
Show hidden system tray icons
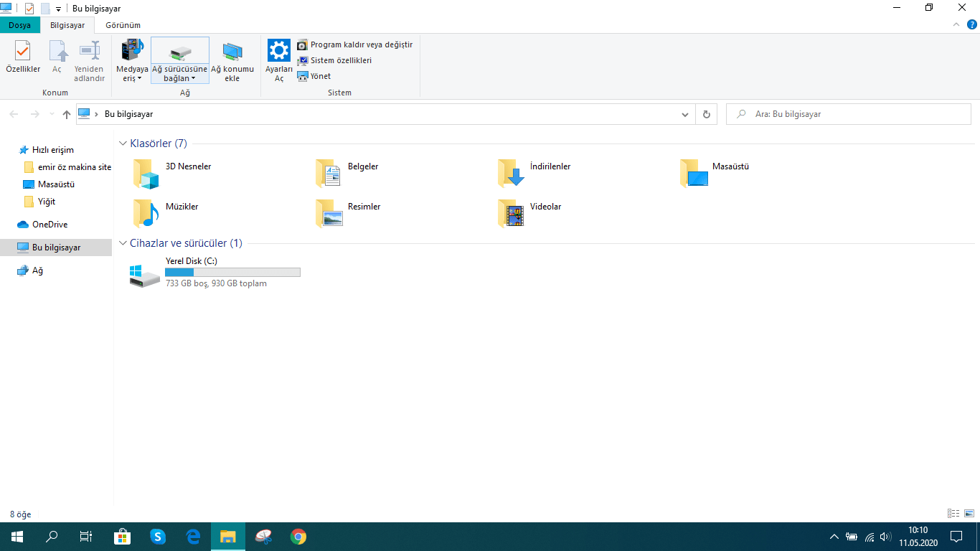coord(834,536)
